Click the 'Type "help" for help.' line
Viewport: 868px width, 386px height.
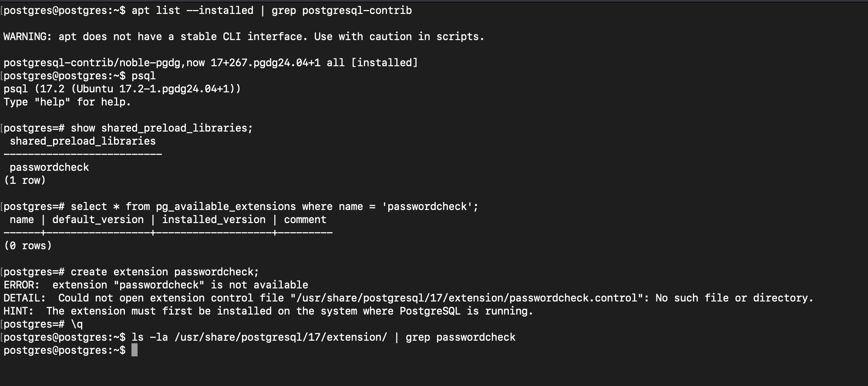pyautogui.click(x=67, y=102)
